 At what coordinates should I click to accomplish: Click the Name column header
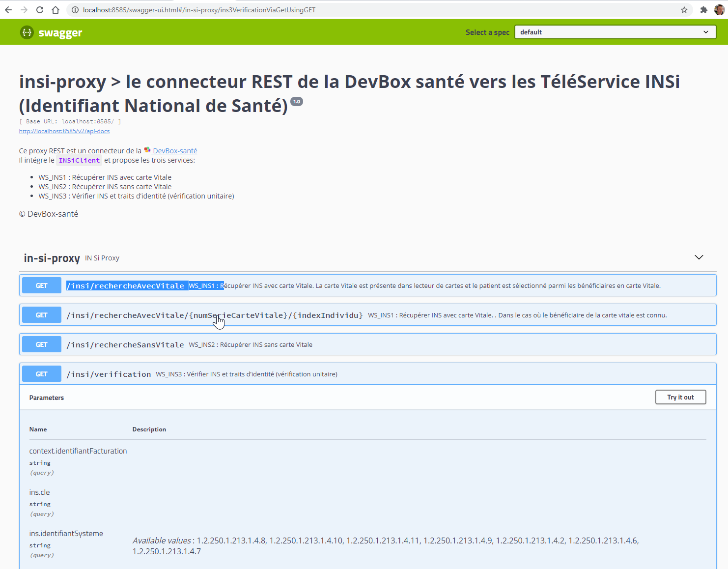(x=38, y=429)
